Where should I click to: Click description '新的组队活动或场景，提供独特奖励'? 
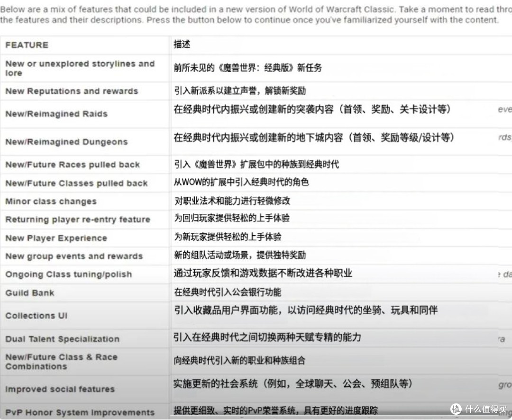tap(240, 255)
